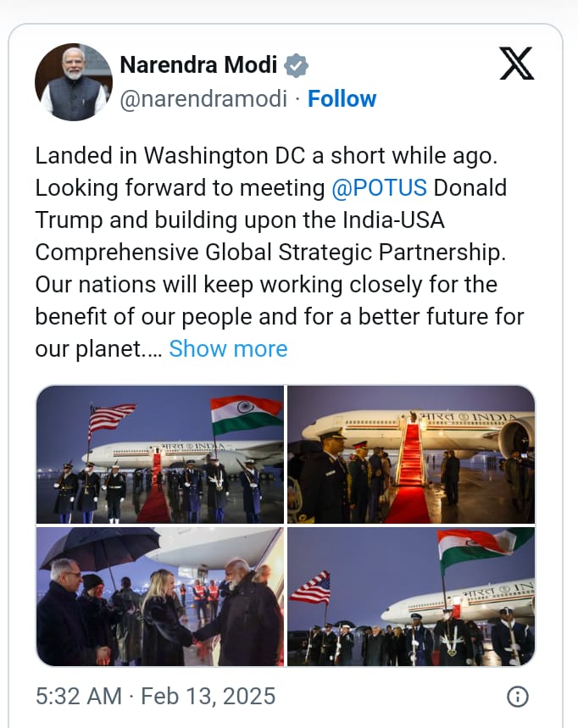
Task: Click the Narendra Modi display name
Action: coord(198,65)
